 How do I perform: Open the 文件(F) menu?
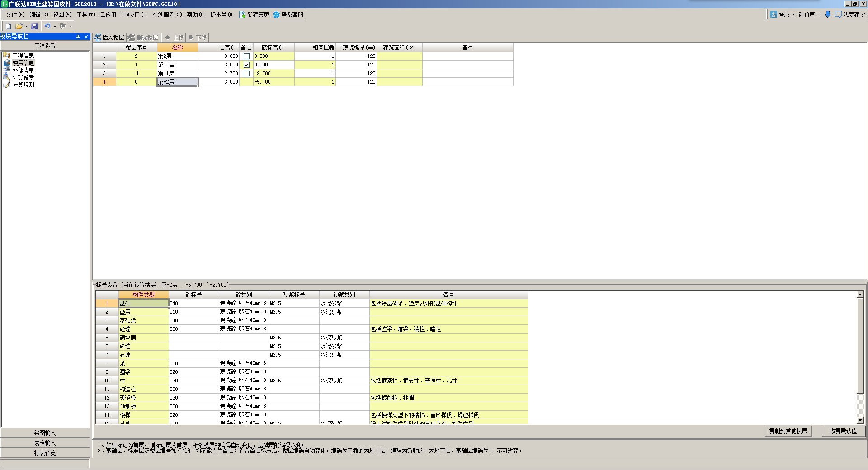15,14
